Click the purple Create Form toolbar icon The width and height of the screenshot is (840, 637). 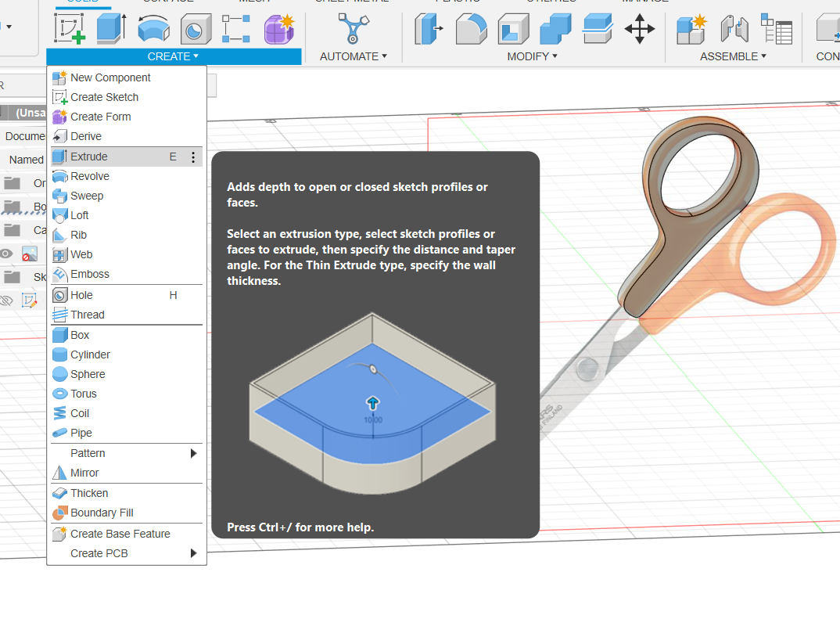(279, 28)
